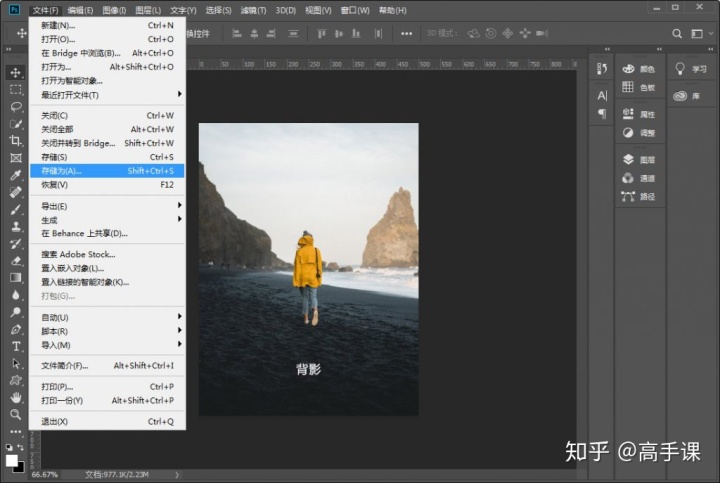Choose 打开(O)... in the File menu
Image resolution: width=720 pixels, height=483 pixels.
pyautogui.click(x=107, y=39)
